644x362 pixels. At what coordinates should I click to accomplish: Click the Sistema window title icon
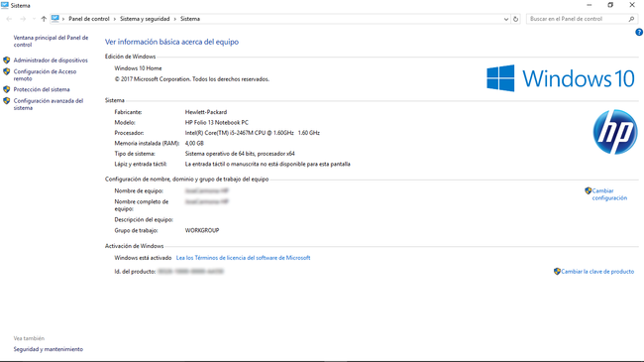(x=5, y=5)
